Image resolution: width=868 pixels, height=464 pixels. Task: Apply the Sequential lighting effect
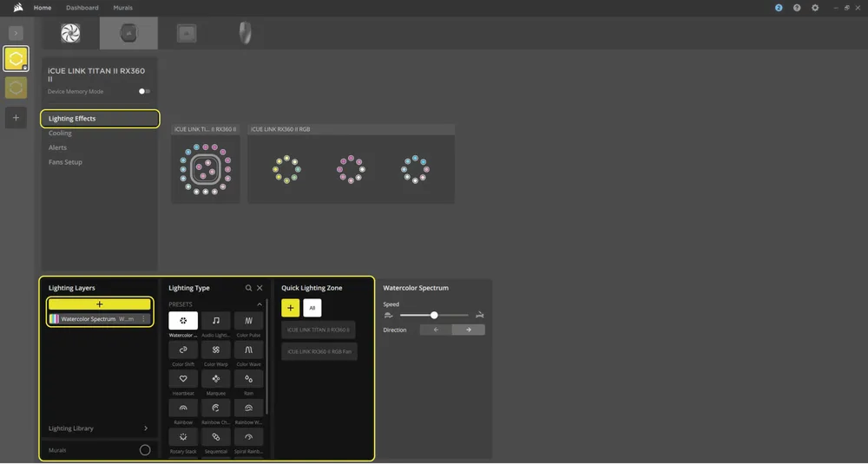[x=216, y=437]
